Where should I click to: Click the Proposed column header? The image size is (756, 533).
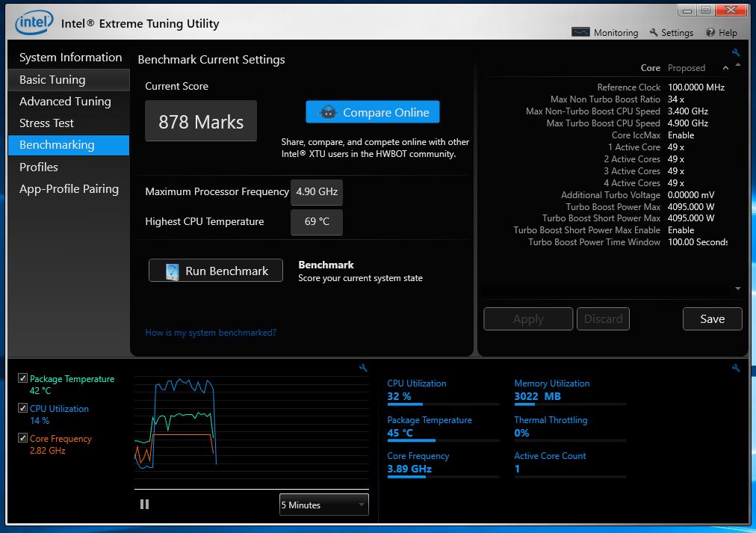coord(686,68)
